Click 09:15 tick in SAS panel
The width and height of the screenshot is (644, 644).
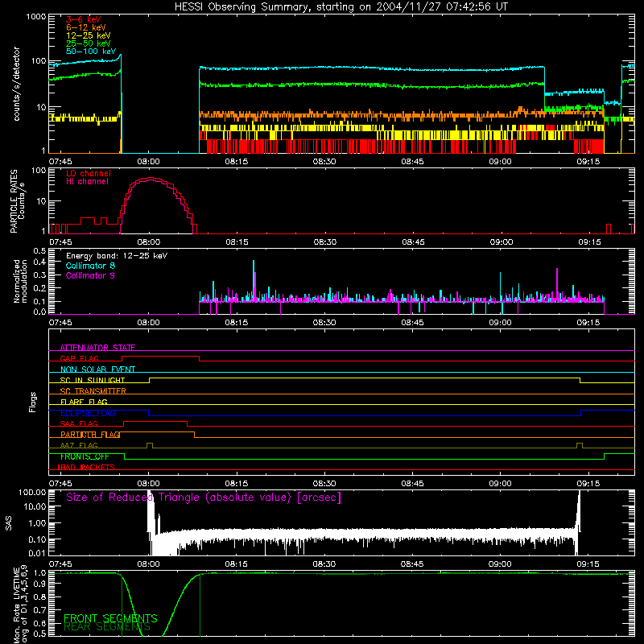(588, 564)
